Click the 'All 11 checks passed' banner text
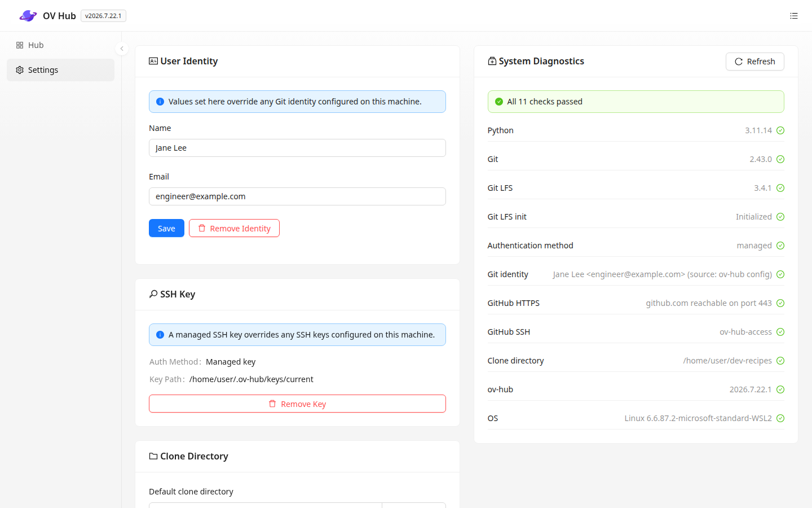 (545, 102)
